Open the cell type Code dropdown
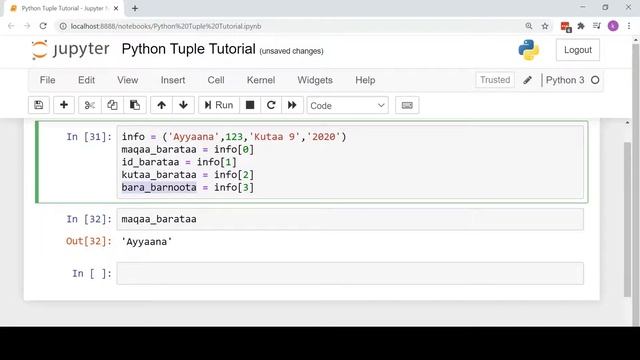Image resolution: width=640 pixels, height=360 pixels. tap(347, 106)
